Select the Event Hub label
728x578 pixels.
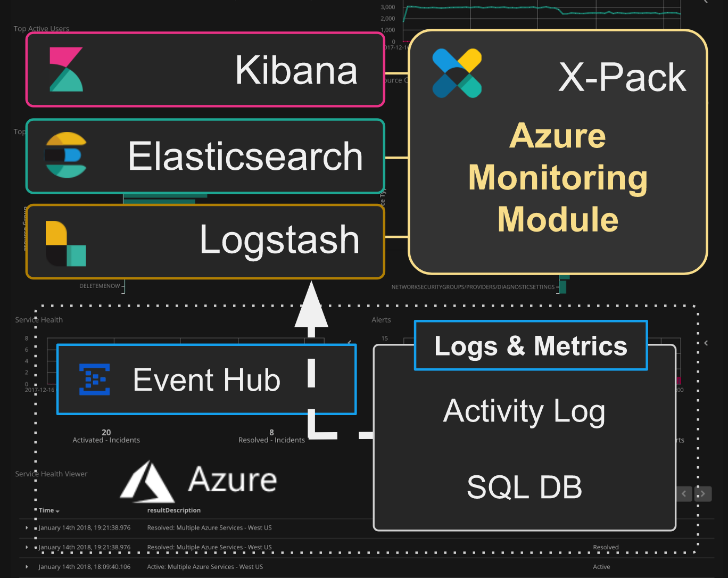[206, 379]
